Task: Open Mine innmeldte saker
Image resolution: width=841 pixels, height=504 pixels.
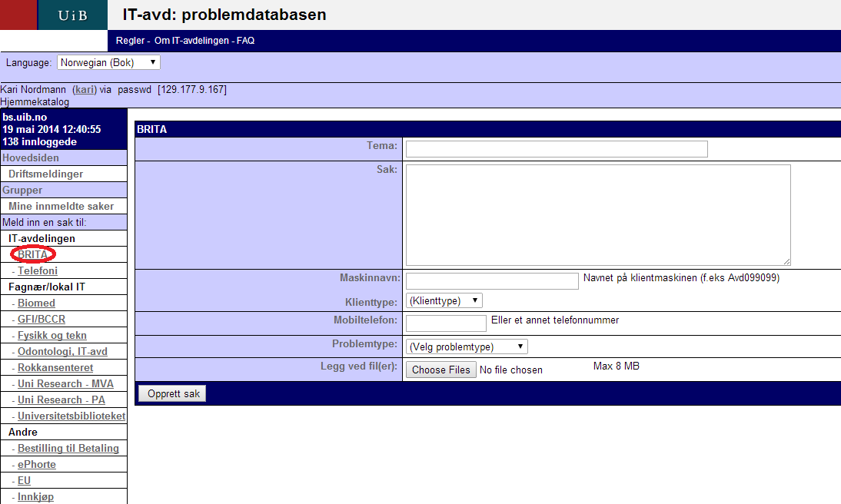Action: [61, 206]
